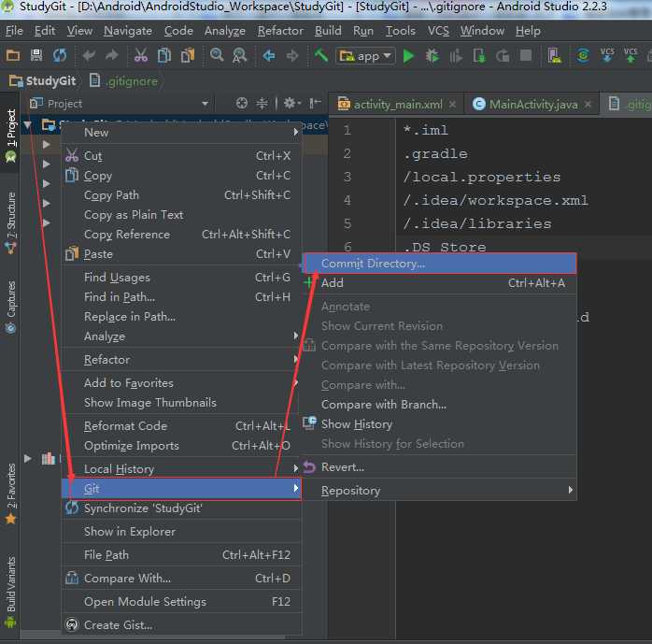Toggle the 7: Structure side tool window
This screenshot has height=644, width=652.
pyautogui.click(x=11, y=223)
